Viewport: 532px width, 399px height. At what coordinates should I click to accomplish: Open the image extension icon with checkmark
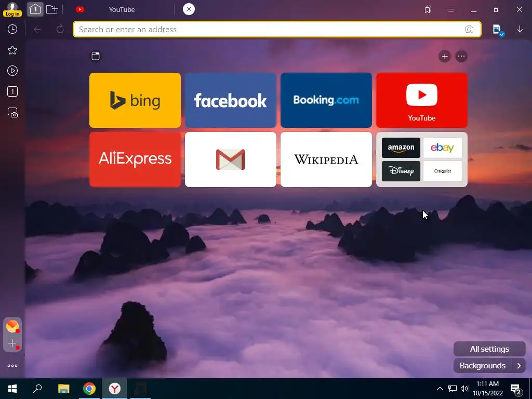pos(498,30)
